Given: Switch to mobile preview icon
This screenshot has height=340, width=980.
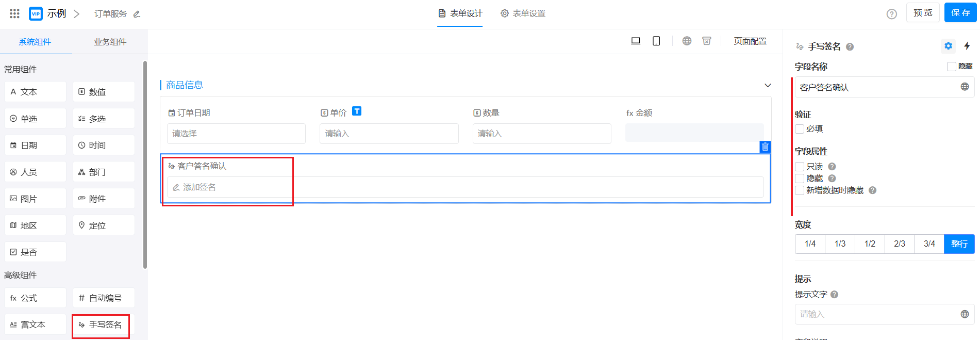Looking at the screenshot, I should 656,41.
